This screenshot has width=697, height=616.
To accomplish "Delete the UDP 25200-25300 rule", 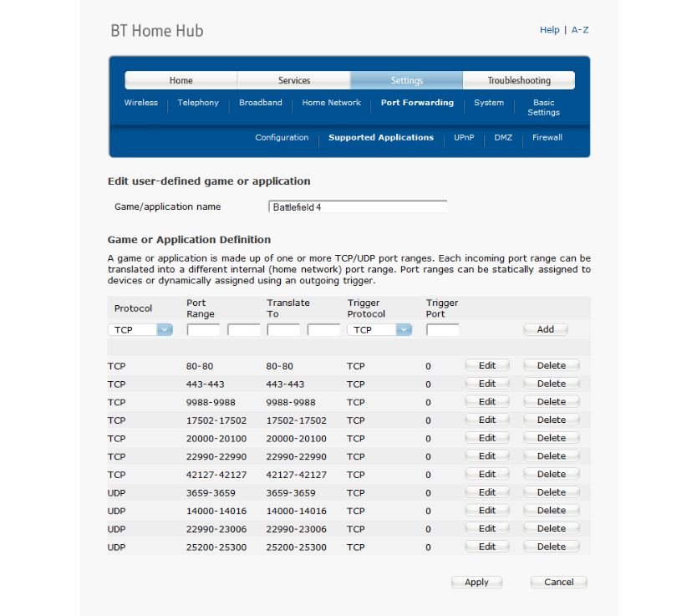I will click(x=552, y=547).
